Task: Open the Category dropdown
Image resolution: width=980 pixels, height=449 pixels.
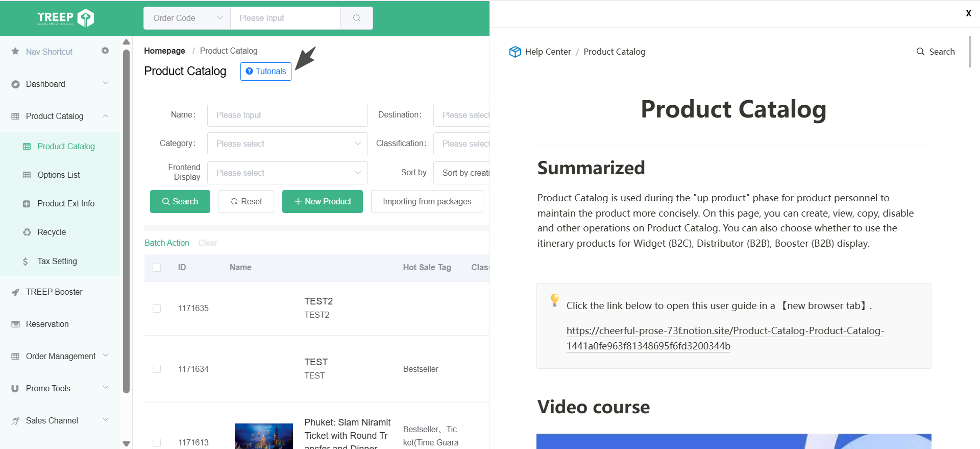Action: pyautogui.click(x=287, y=144)
